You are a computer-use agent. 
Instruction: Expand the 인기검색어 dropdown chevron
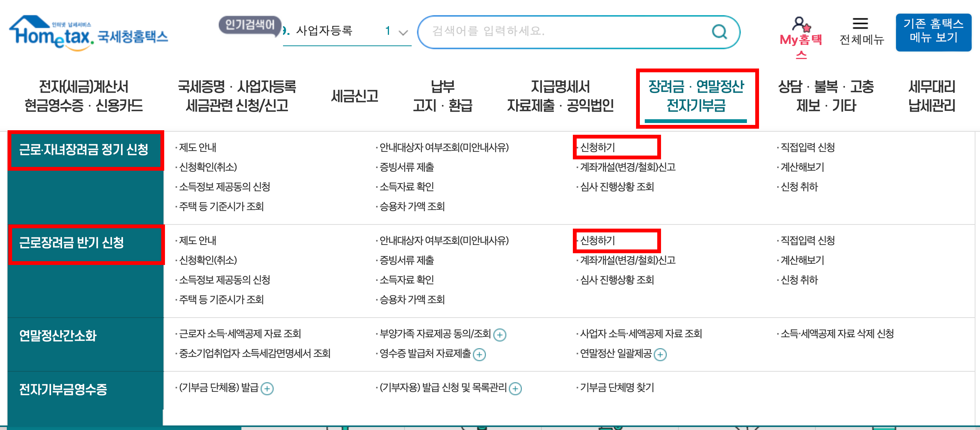click(x=403, y=33)
